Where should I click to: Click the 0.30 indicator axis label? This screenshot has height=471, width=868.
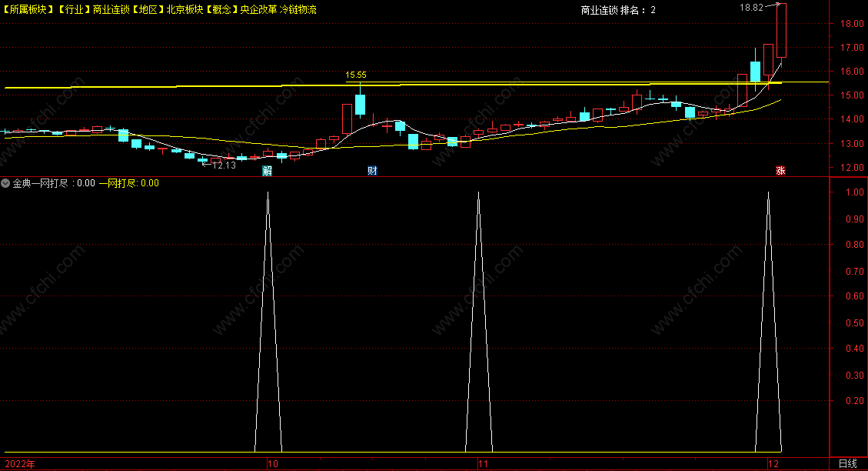[x=855, y=375]
